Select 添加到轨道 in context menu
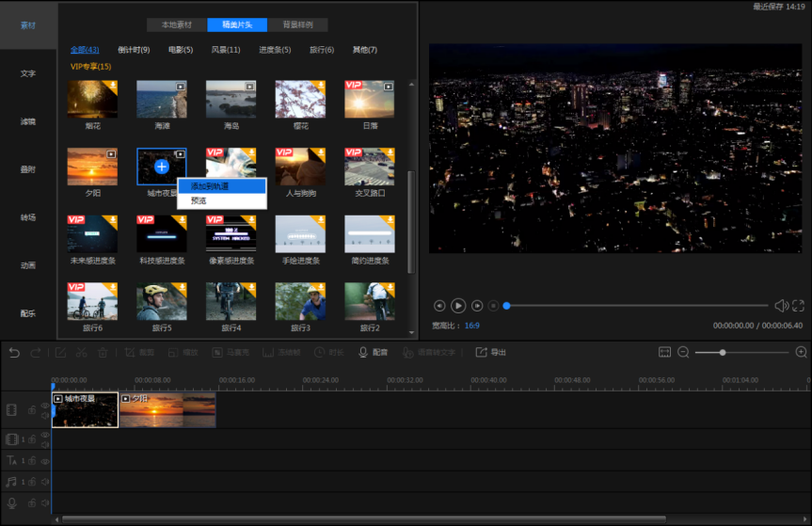 coord(222,186)
